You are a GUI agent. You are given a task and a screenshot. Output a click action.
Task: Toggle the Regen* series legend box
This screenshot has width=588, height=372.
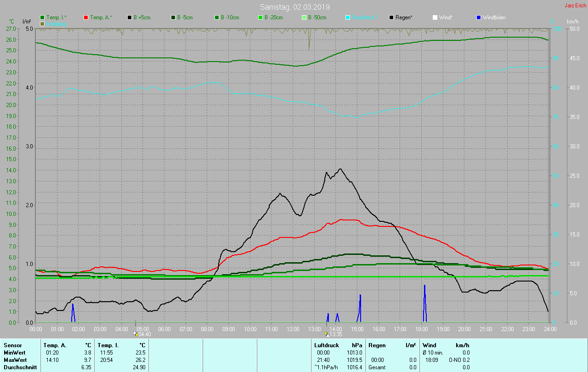click(x=391, y=17)
